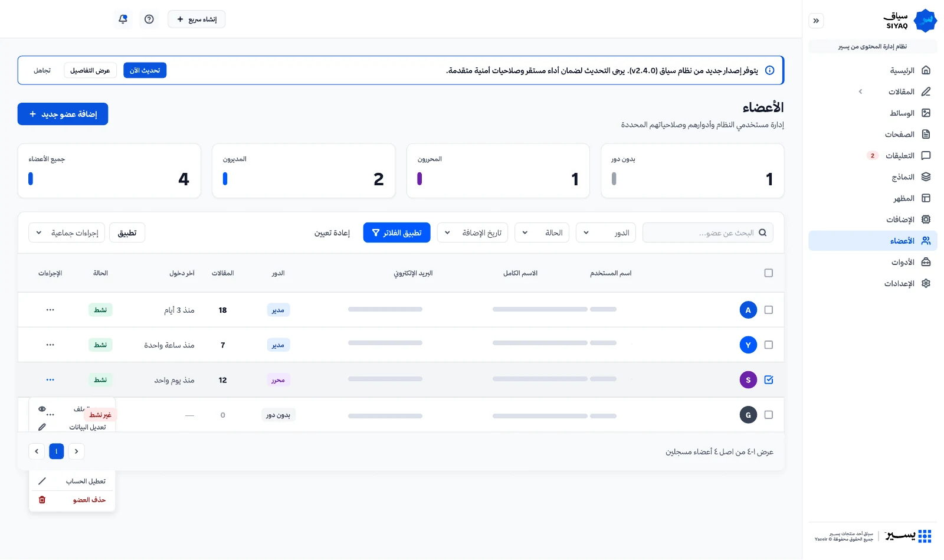944x560 pixels.
Task: Click the info icon in the update banner
Action: (x=769, y=70)
